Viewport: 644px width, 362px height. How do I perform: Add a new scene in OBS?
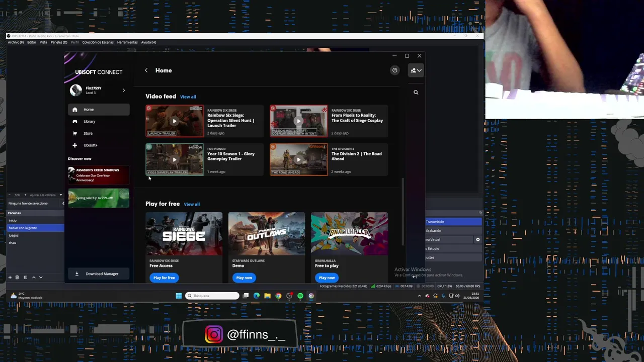[x=10, y=277]
